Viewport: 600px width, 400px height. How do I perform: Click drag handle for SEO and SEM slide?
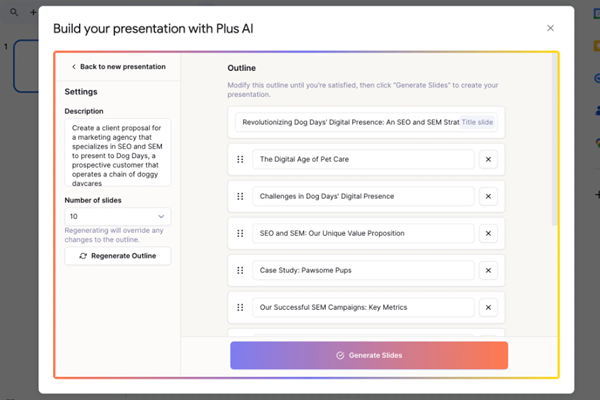[x=240, y=233]
